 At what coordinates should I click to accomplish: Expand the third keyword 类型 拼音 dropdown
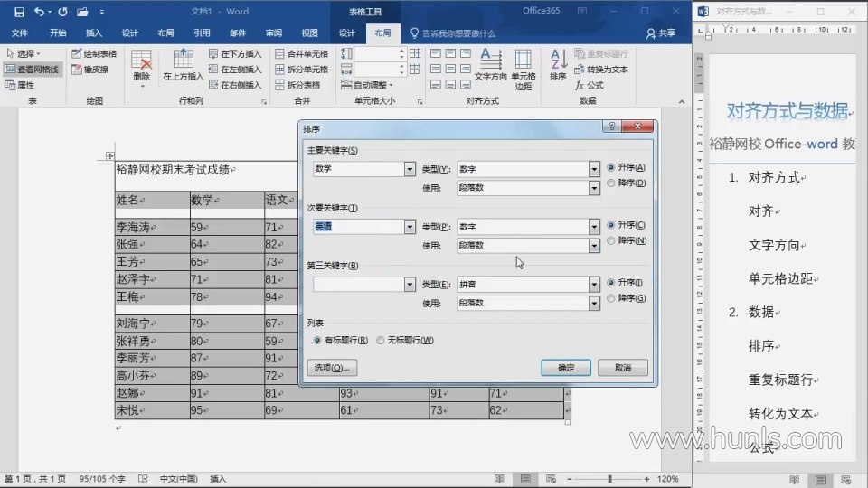tap(594, 285)
